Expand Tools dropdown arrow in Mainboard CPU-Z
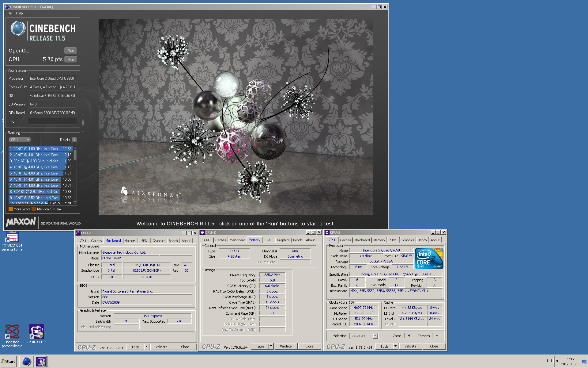588x368 pixels. [147, 347]
